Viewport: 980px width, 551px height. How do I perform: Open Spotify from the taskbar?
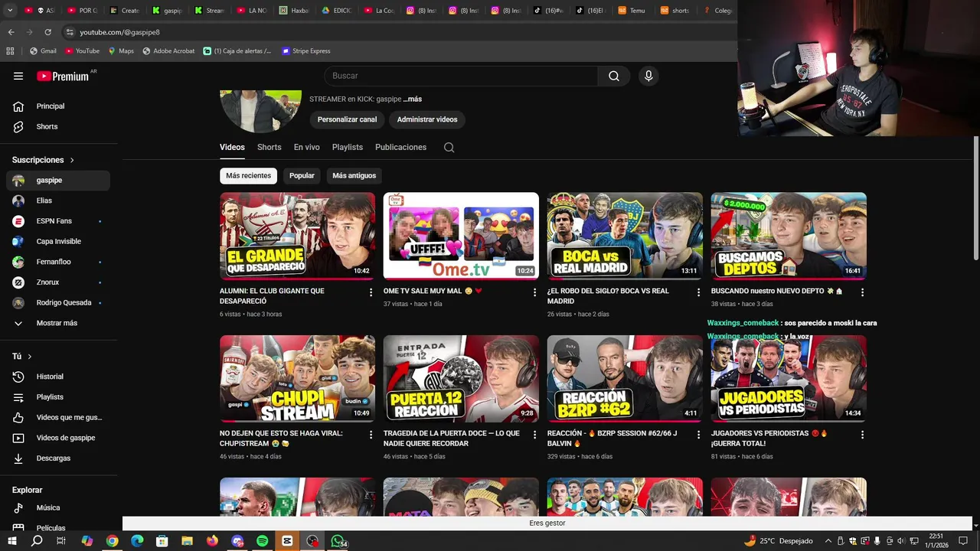(263, 541)
